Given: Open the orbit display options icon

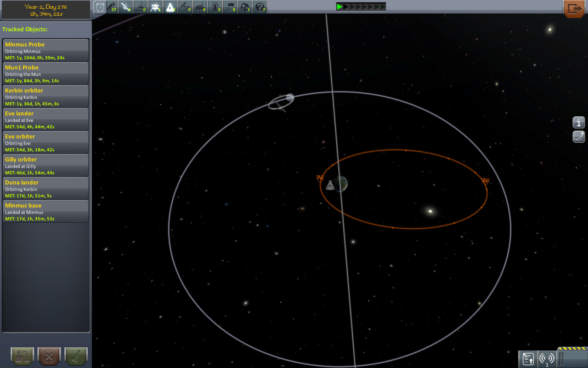Looking at the screenshot, I should [x=578, y=136].
